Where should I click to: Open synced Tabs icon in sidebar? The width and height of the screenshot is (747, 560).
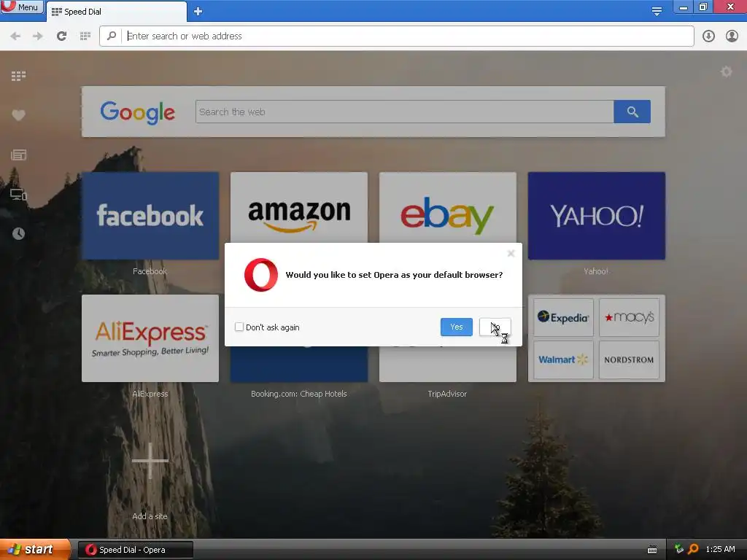[x=18, y=194]
